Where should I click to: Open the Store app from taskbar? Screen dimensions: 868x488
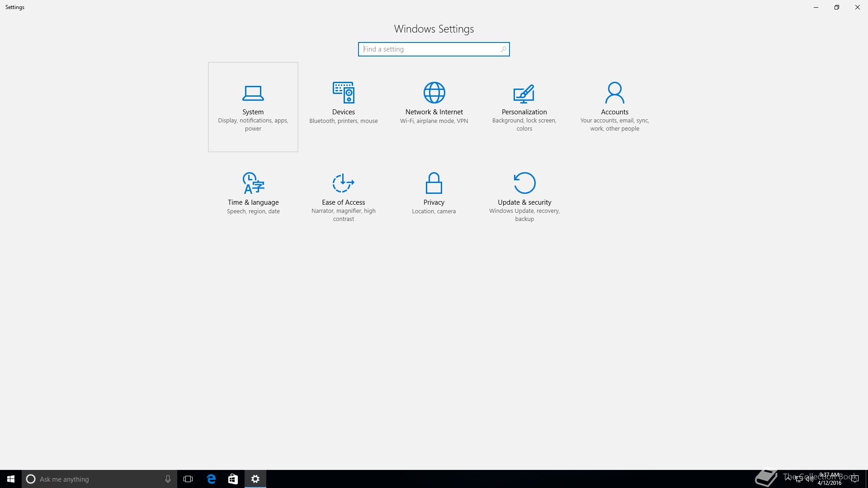[233, 479]
